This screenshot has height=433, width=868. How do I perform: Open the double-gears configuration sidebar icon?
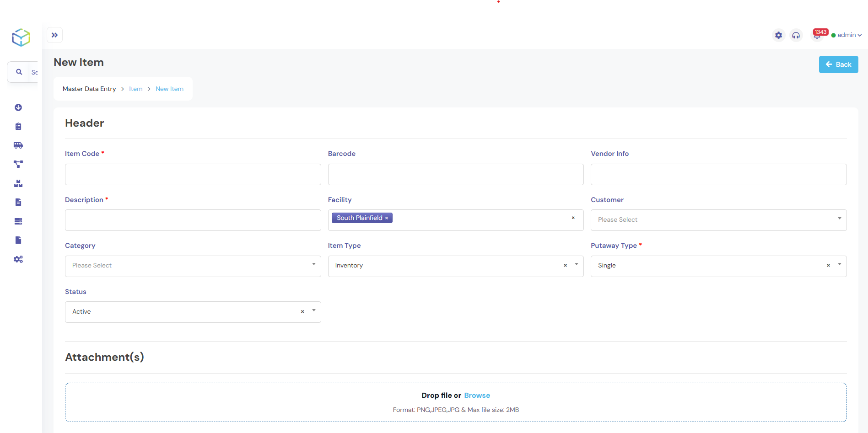[18, 259]
